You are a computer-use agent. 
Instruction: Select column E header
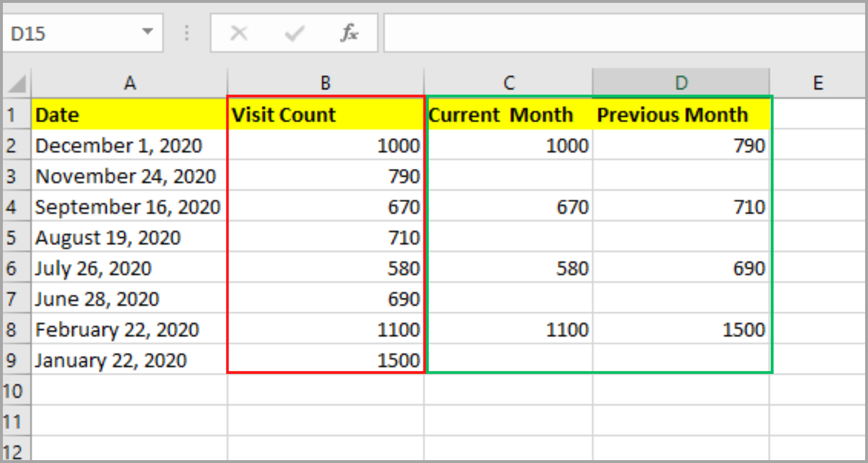tap(817, 83)
